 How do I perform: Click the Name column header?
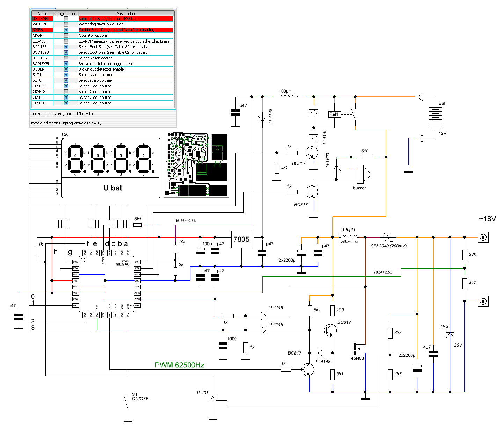(43, 14)
